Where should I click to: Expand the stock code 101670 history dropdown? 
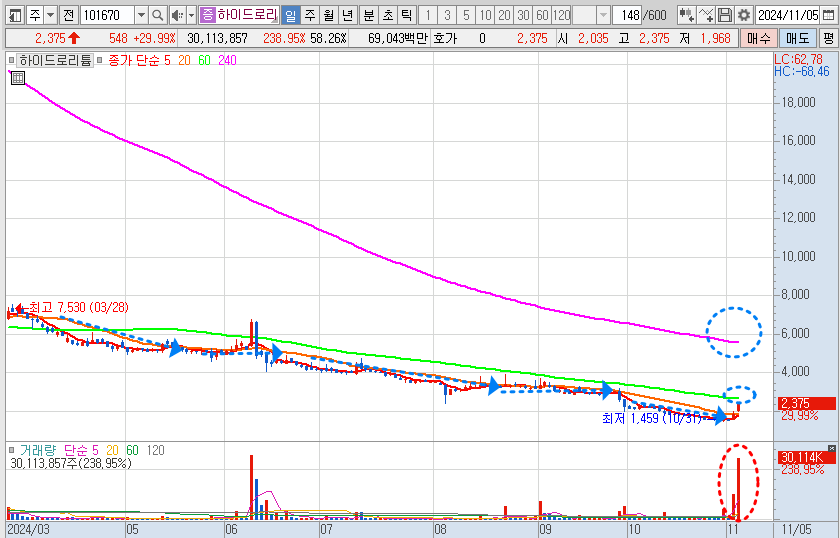coord(141,15)
